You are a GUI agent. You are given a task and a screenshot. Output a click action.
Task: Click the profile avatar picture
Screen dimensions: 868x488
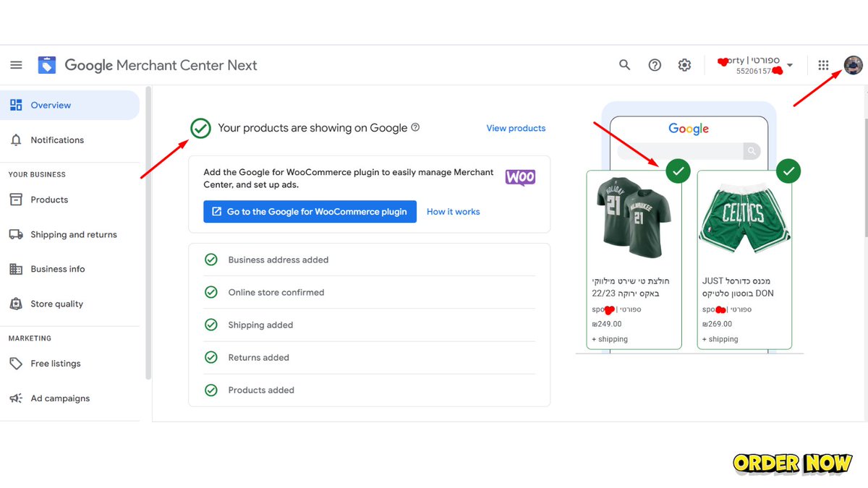pyautogui.click(x=854, y=64)
